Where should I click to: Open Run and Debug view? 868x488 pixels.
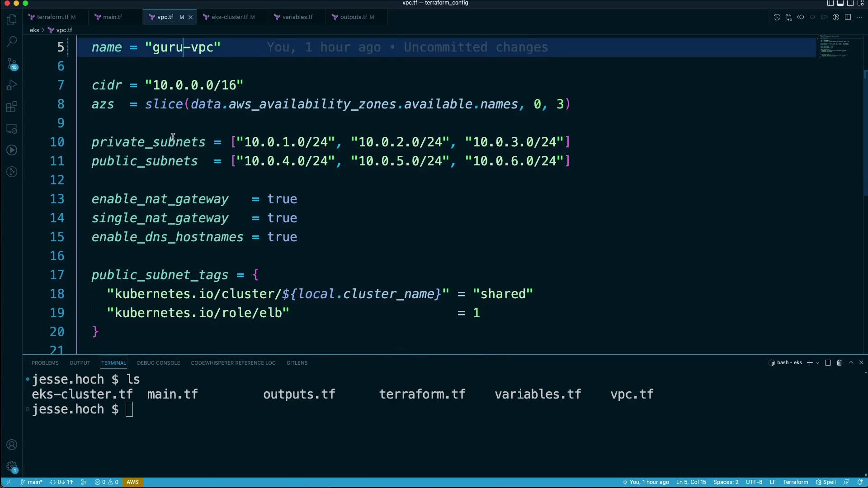pos(12,85)
